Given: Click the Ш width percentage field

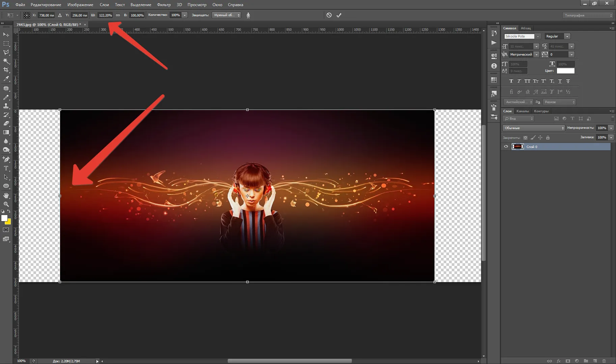Looking at the screenshot, I should (105, 15).
